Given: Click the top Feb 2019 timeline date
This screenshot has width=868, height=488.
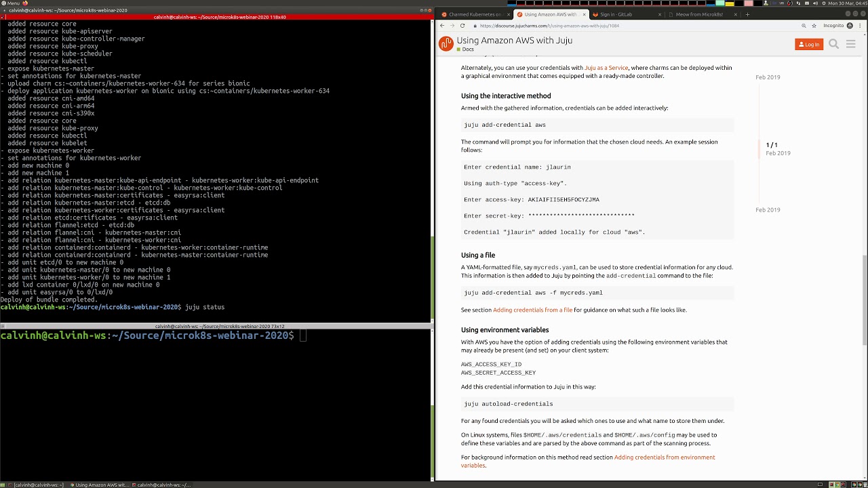Looking at the screenshot, I should (x=768, y=77).
